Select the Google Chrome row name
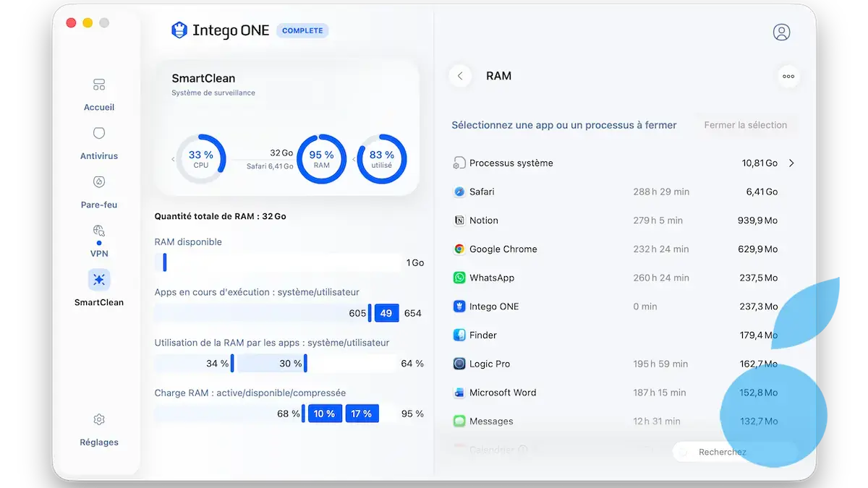Viewport: 868px width, 488px height. coord(503,249)
